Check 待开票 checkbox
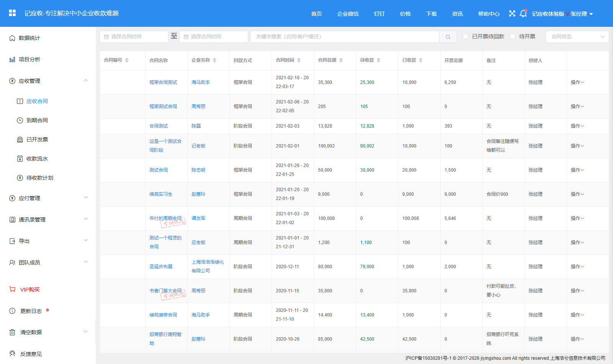 [513, 36]
